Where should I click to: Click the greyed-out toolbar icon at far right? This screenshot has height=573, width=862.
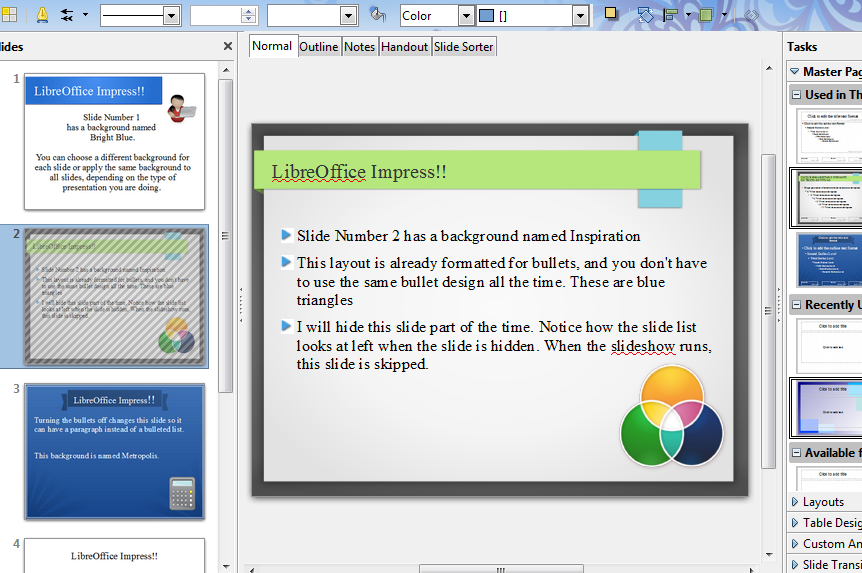(x=752, y=15)
